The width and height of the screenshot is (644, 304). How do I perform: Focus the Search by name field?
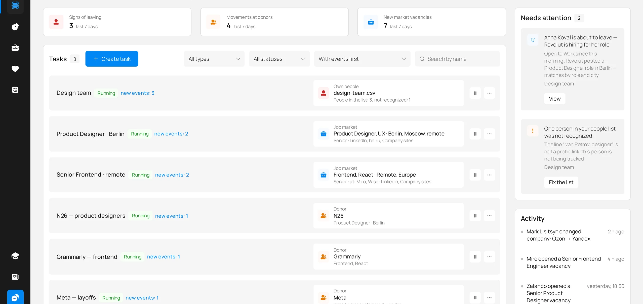[457, 59]
